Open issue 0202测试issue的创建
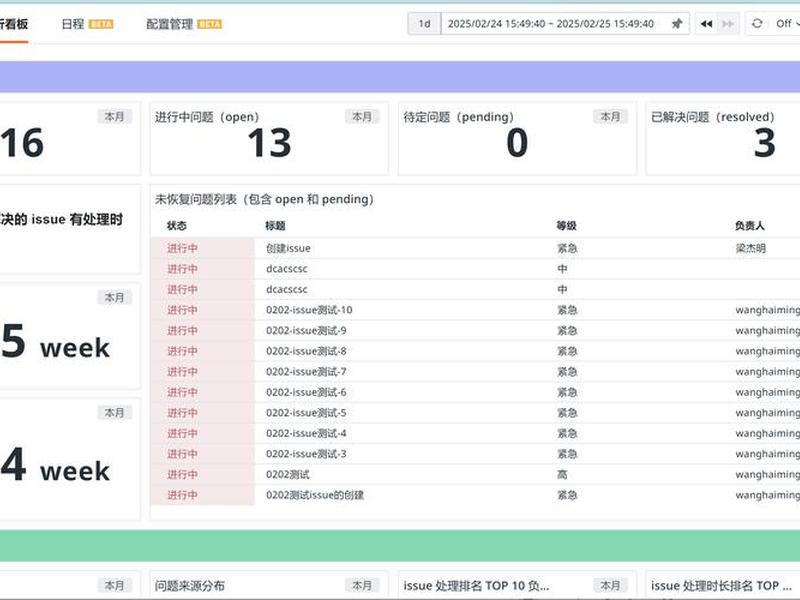The image size is (800, 600). (x=315, y=495)
